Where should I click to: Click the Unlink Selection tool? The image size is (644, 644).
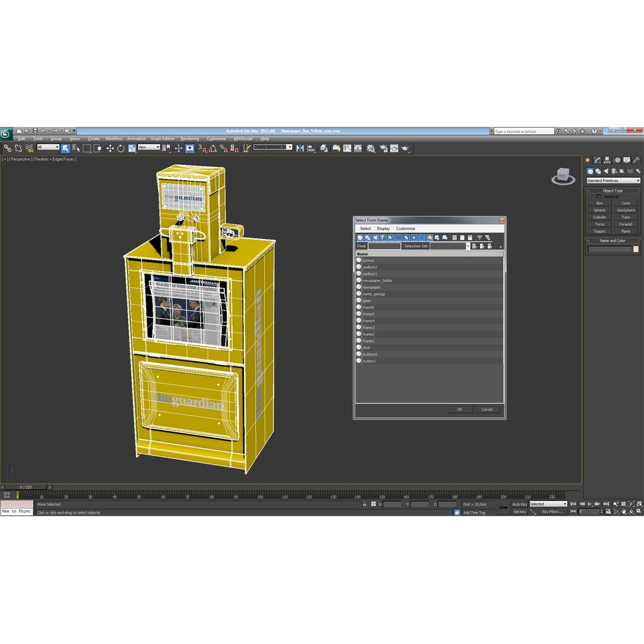tap(18, 148)
